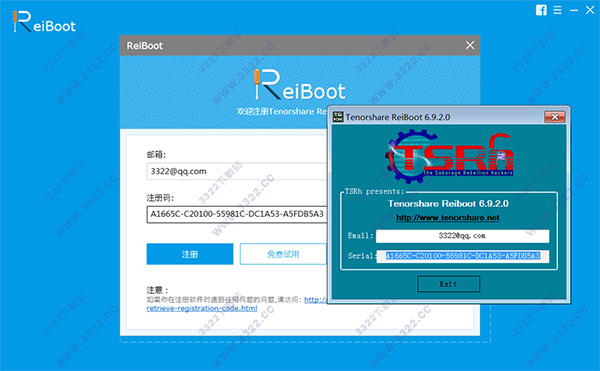The image size is (600, 371).
Task: Click the ReiBoot logo in top-left corner
Action: tap(44, 22)
